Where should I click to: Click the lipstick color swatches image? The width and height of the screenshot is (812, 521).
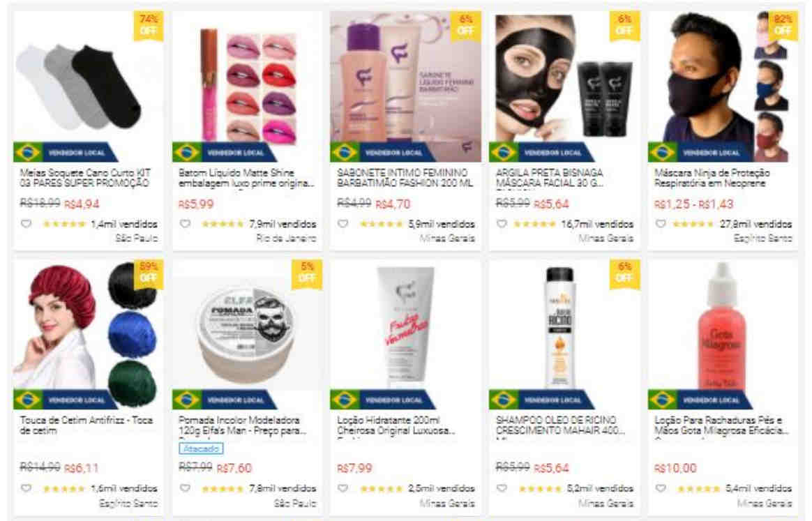(248, 86)
